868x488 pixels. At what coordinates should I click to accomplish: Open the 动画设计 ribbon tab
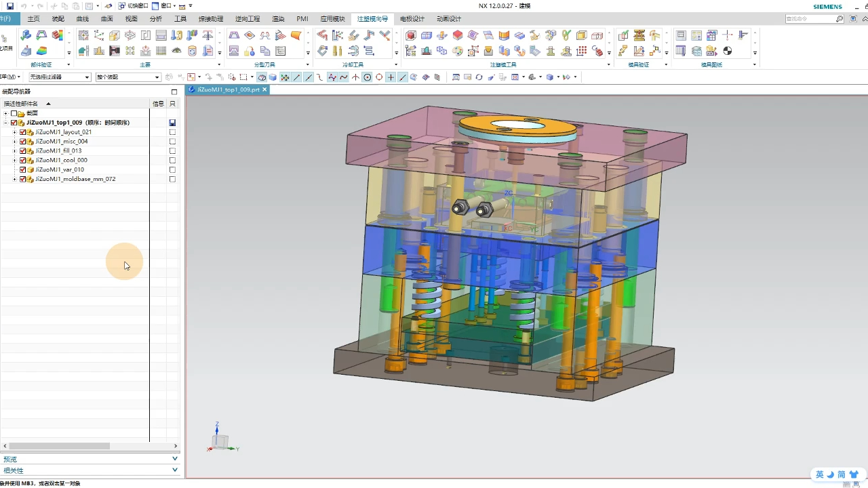tap(448, 19)
